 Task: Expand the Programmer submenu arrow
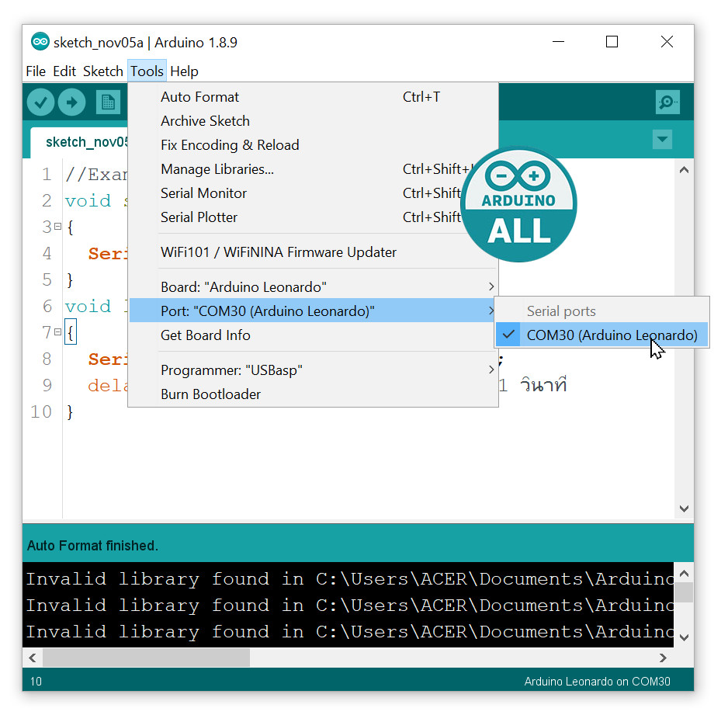coord(491,370)
